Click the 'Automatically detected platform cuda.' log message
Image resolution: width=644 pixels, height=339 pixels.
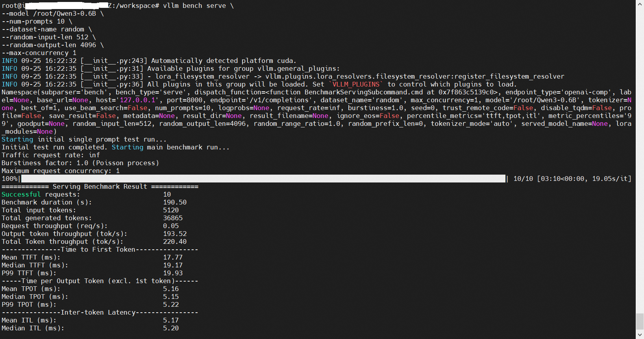coord(224,61)
